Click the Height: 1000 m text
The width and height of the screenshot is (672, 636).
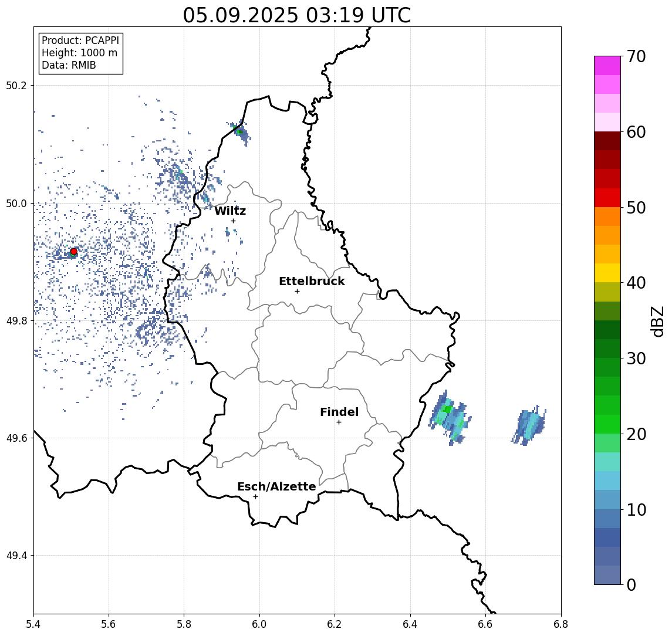(x=79, y=53)
